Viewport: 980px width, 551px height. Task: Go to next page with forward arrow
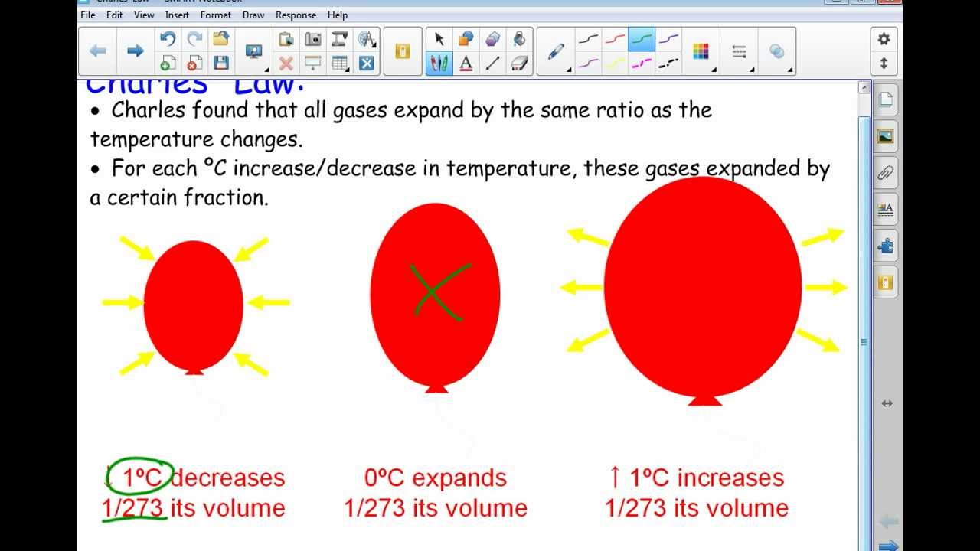(136, 51)
